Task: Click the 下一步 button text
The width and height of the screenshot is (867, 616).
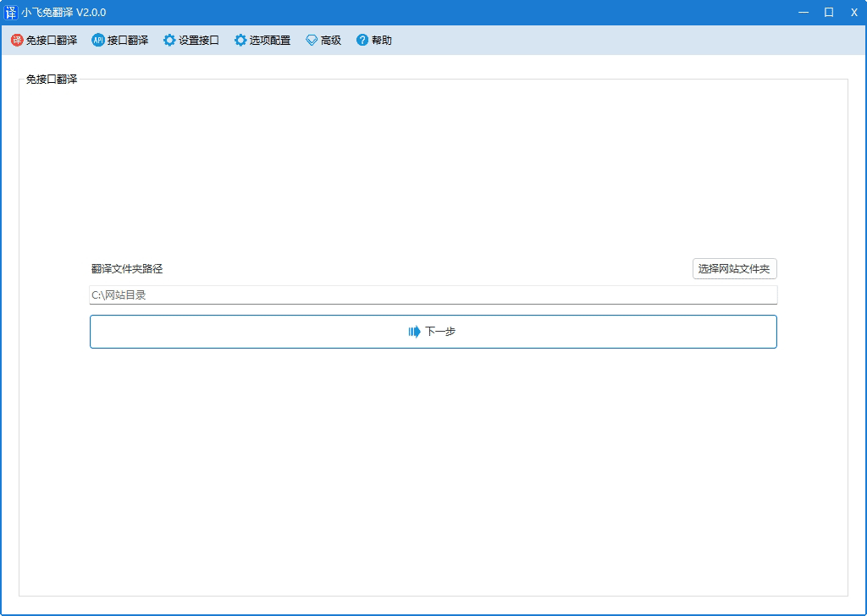Action: (x=440, y=332)
